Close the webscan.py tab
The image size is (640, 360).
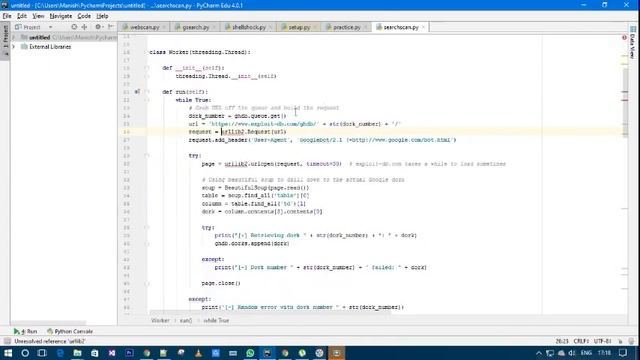164,27
